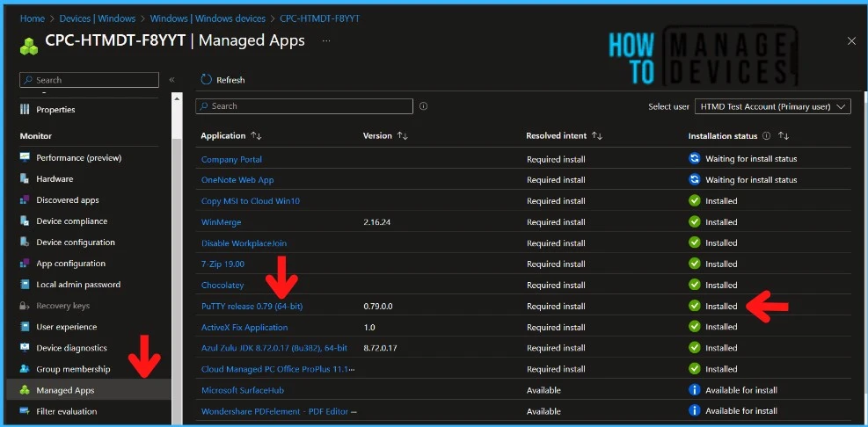Click the info icon next to Installation status

point(767,135)
